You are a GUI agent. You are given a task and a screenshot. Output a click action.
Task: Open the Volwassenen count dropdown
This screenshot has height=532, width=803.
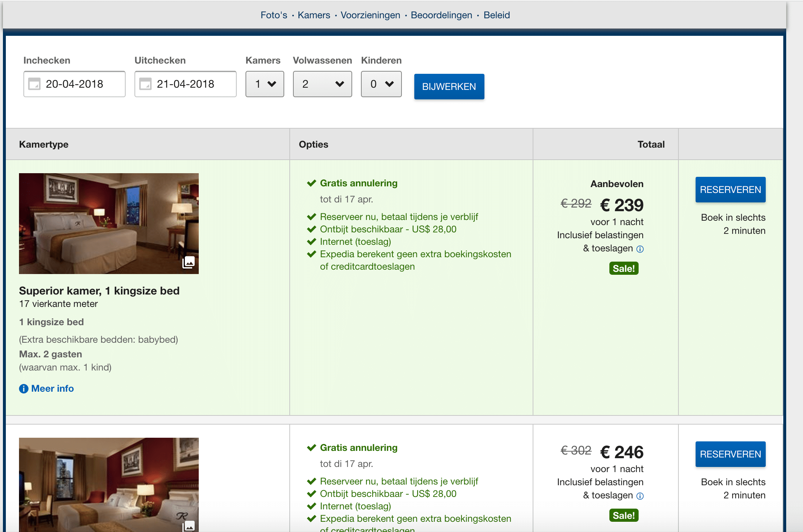[x=323, y=84]
